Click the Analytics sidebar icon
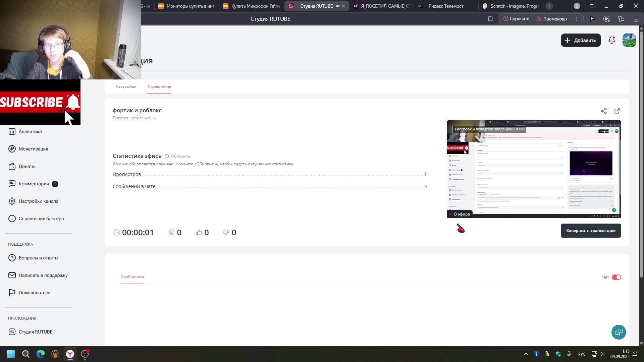The image size is (644, 362). pyautogui.click(x=12, y=131)
